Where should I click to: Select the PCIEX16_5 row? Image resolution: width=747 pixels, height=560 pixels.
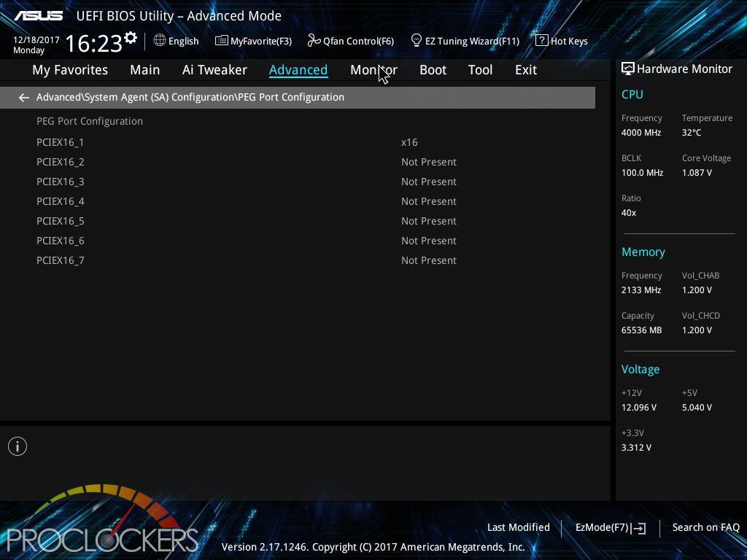click(298, 221)
